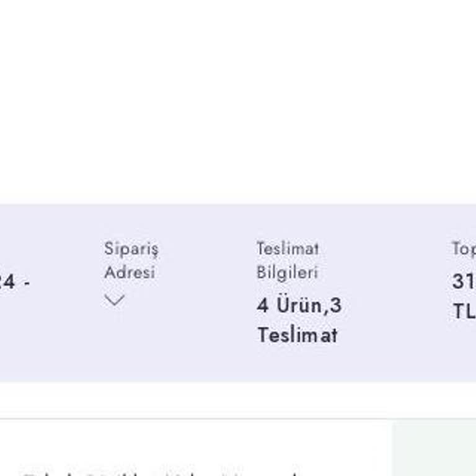Click bold "Teslimat" text under item count
Image resolution: width=476 pixels, height=476 pixels.
[297, 335]
